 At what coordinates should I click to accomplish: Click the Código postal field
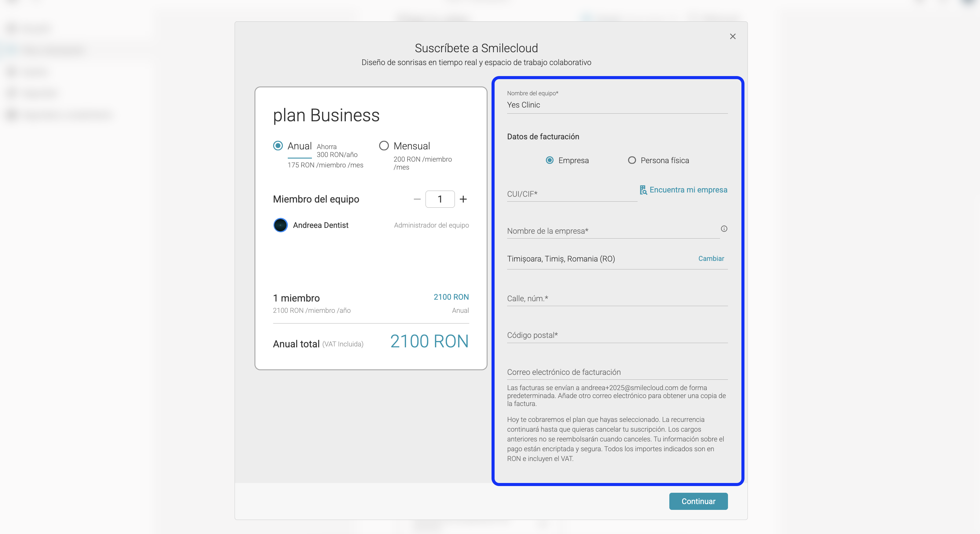(x=616, y=335)
